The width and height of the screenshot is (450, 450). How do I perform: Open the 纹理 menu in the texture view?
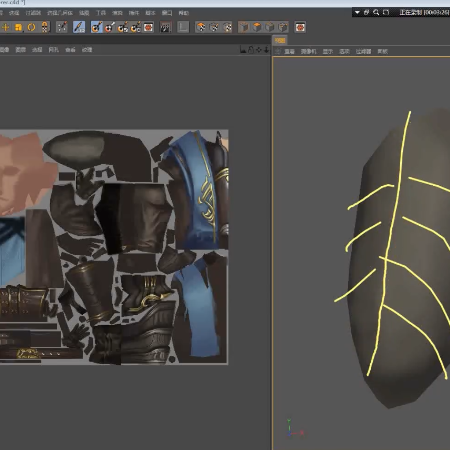tap(87, 50)
